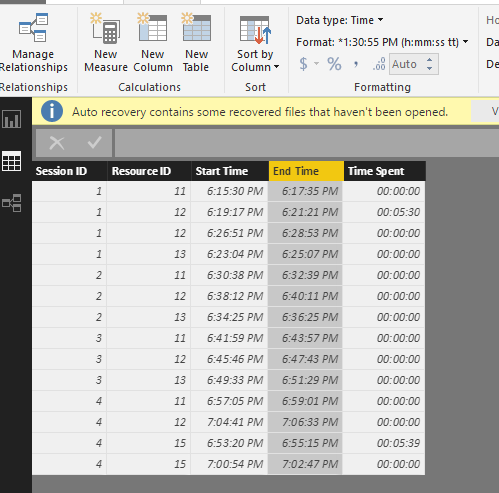Viewport: 499px width, 493px height.
Task: Expand the currency symbol dropdown arrow
Action: 316,64
